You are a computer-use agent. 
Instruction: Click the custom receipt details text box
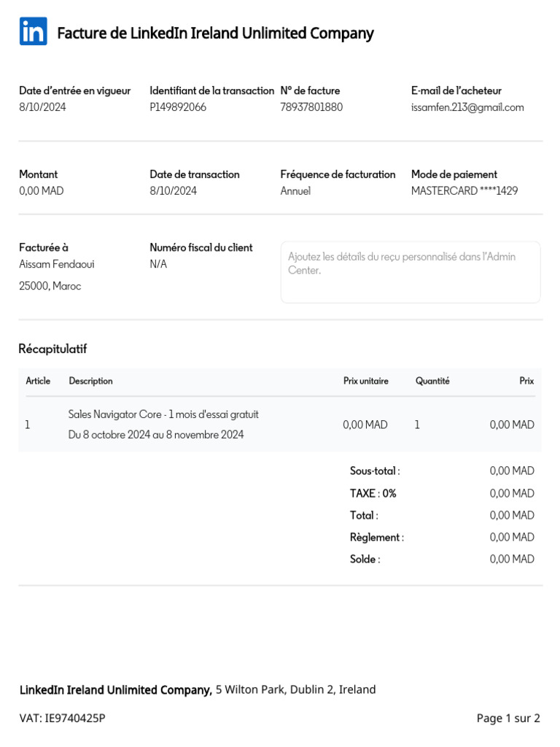[x=411, y=272]
